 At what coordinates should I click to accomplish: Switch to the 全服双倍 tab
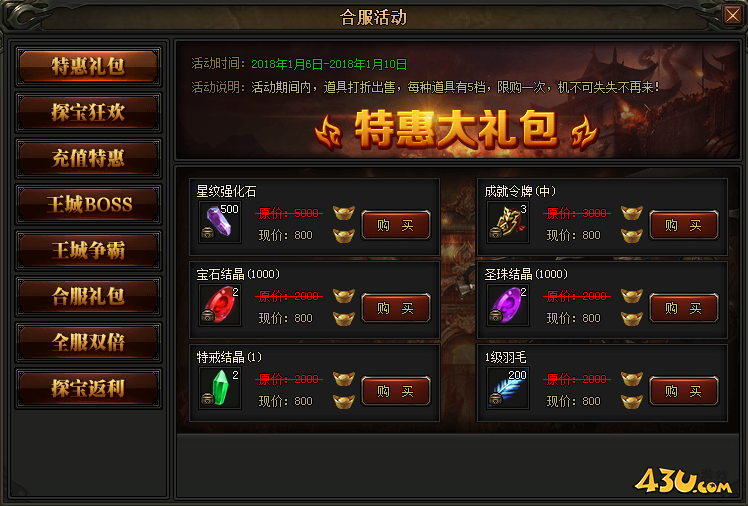89,342
